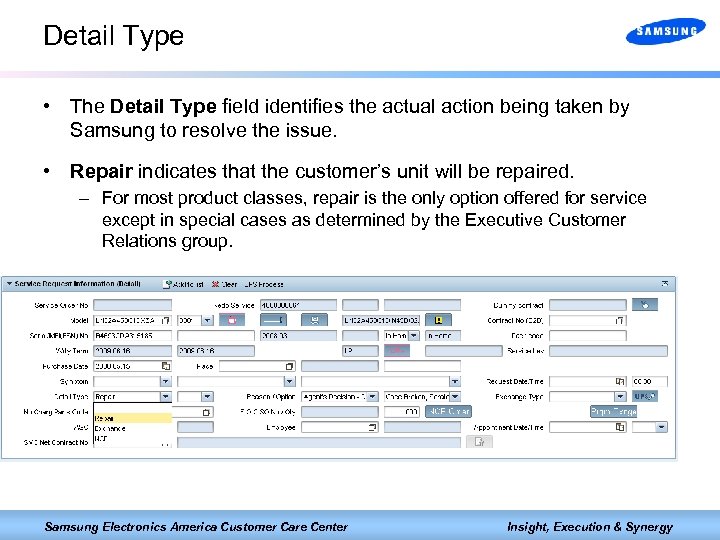
Task: Open the Contract No lookup icon
Action: pos(619,320)
